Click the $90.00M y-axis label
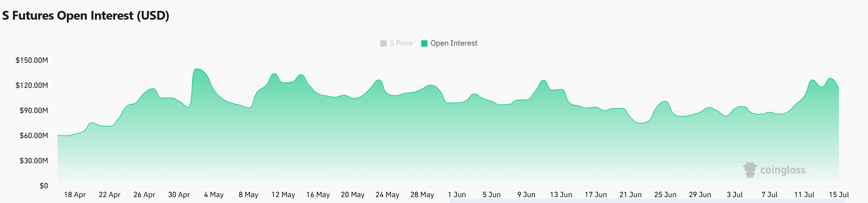Screen dimensions: 868x203 click(33, 110)
